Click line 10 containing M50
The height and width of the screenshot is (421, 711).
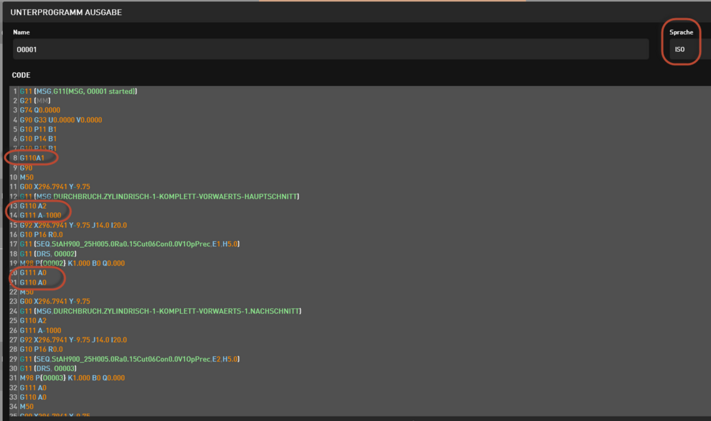pyautogui.click(x=27, y=177)
